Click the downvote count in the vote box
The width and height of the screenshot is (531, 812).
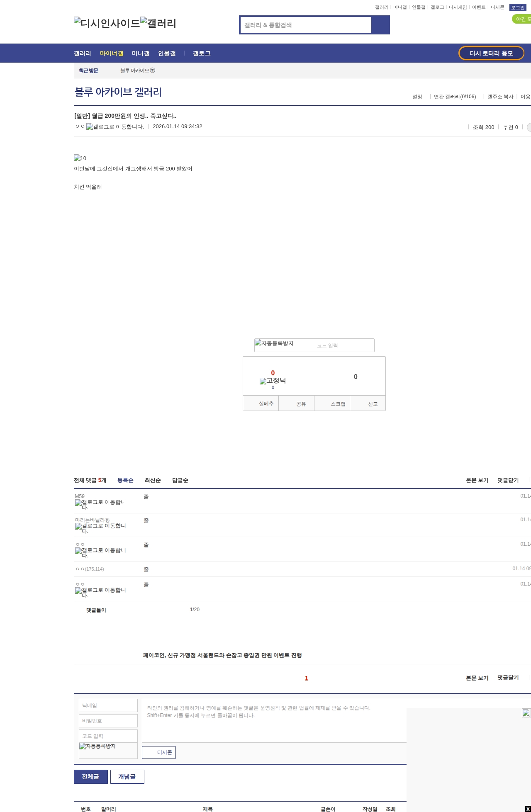pyautogui.click(x=356, y=377)
